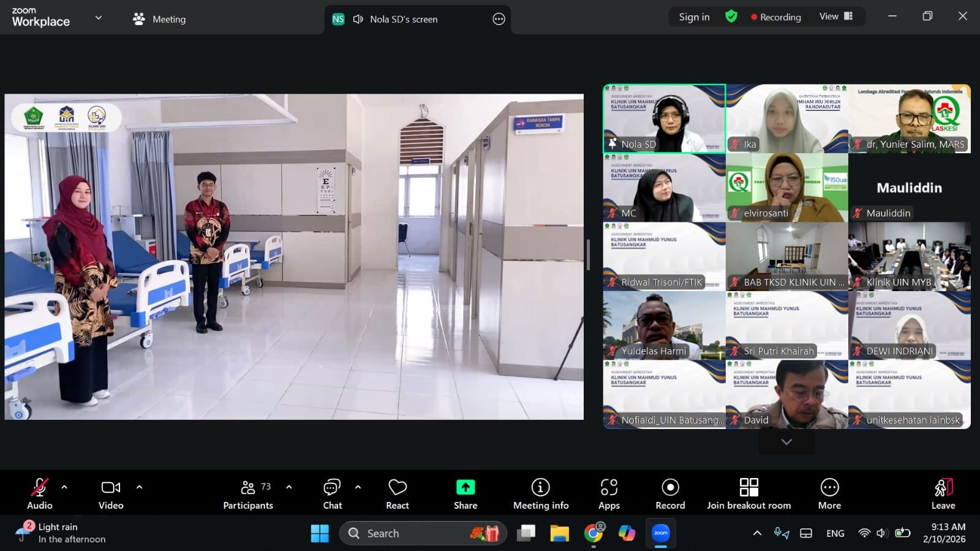980x551 pixels.
Task: Join breakout room from toolbar
Action: tap(748, 493)
